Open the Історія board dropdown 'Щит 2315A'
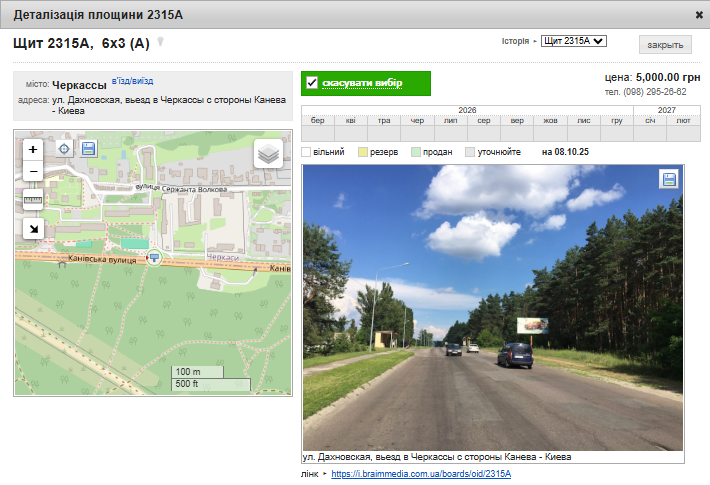Viewport: 710px width, 485px height. coord(574,41)
